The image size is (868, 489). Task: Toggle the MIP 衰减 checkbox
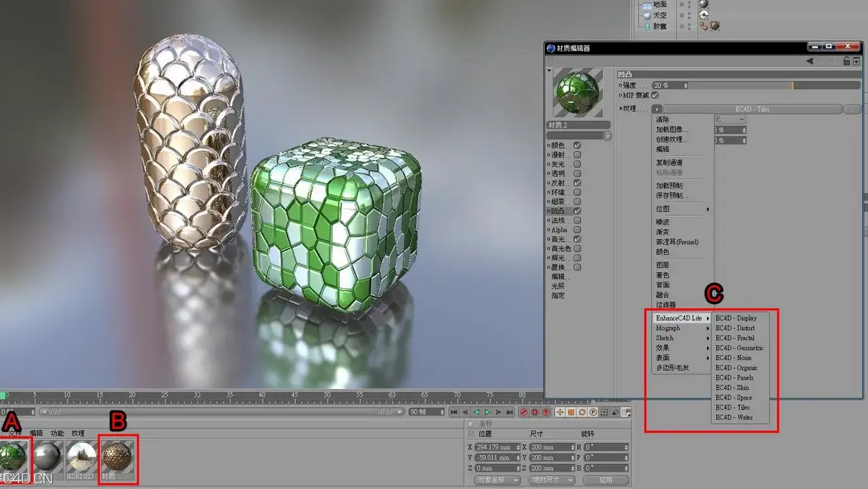coord(655,95)
